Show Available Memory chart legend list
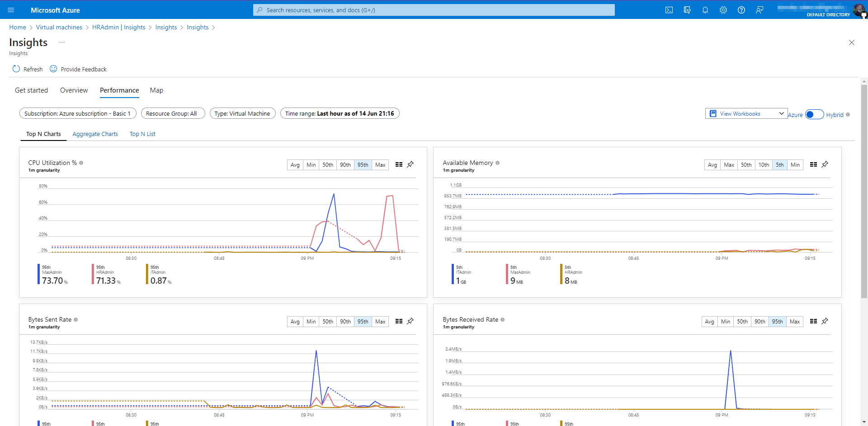This screenshot has height=426, width=868. click(813, 164)
